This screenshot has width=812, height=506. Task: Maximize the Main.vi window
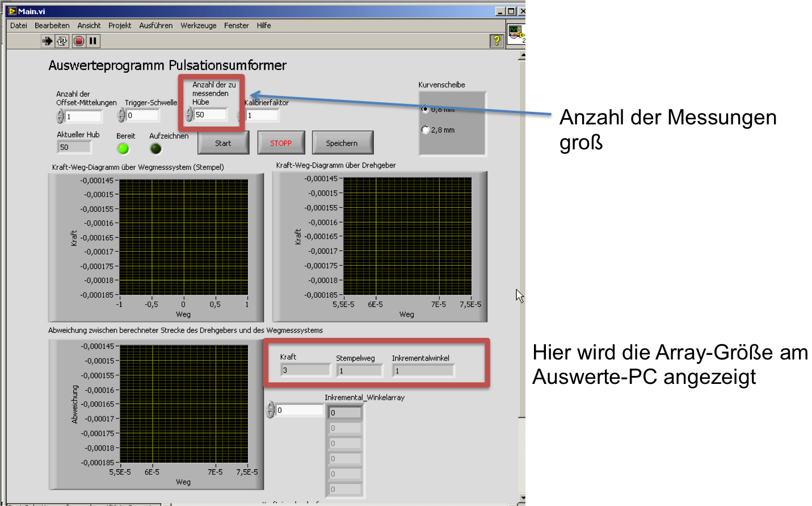tap(511, 11)
